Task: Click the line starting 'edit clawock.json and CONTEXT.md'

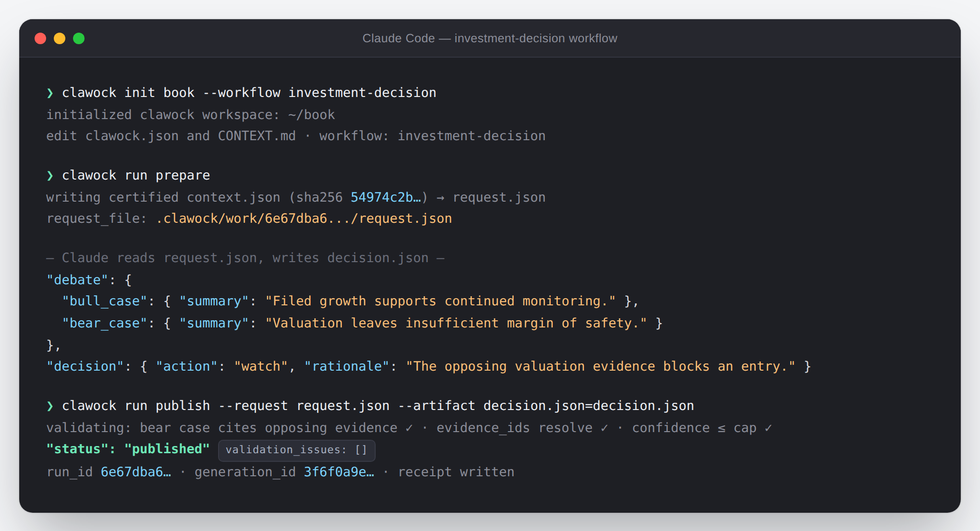Action: point(296,136)
